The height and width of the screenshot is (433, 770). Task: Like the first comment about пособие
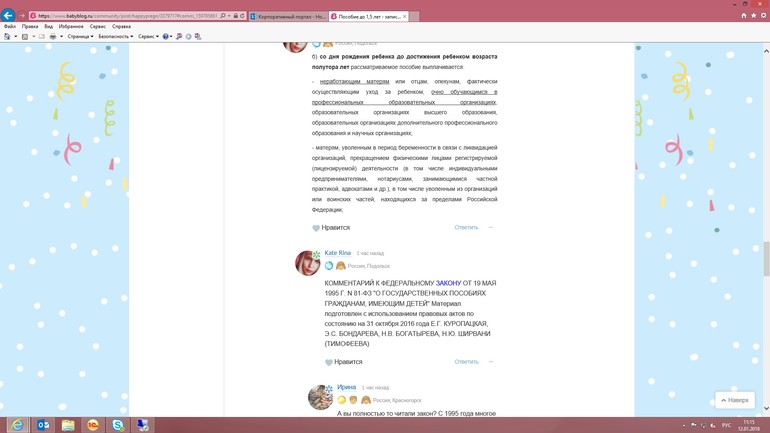316,228
